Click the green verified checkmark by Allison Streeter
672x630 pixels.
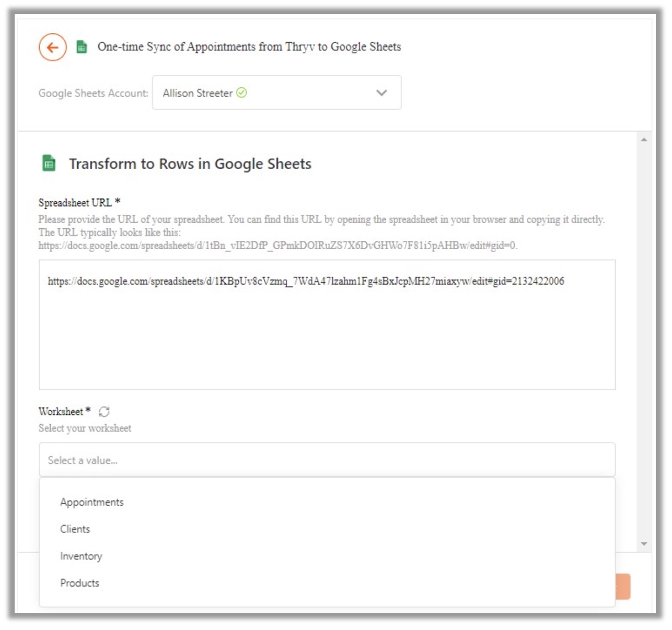coord(241,92)
